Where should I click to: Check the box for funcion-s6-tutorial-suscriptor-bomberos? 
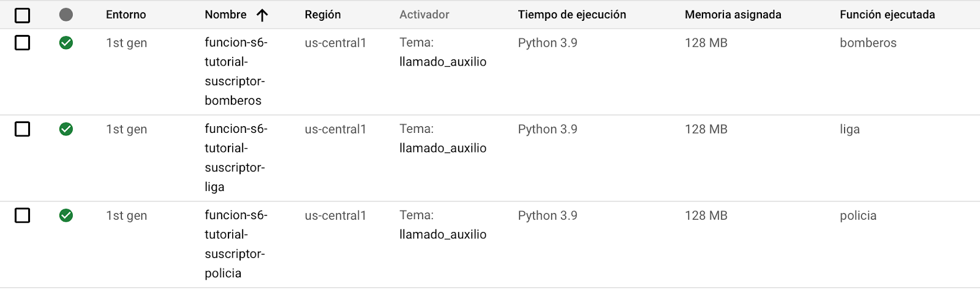(x=22, y=42)
